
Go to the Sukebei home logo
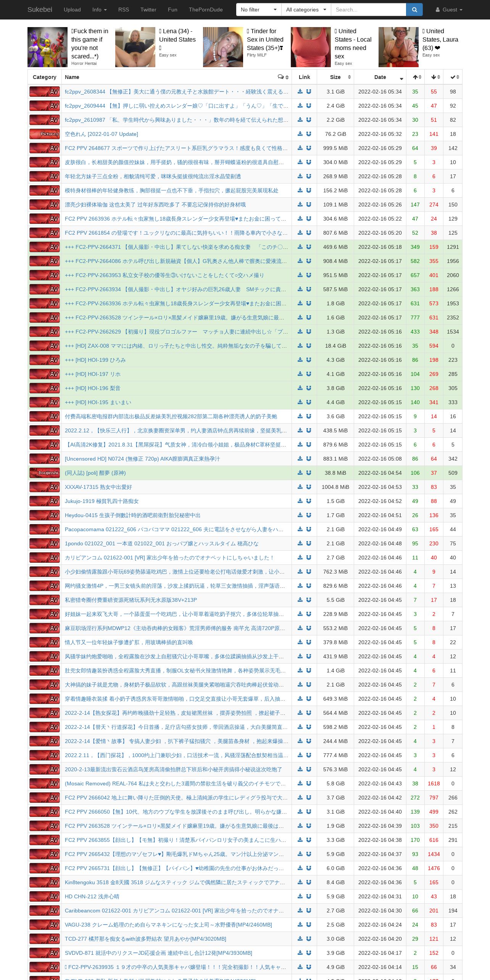click(x=40, y=10)
